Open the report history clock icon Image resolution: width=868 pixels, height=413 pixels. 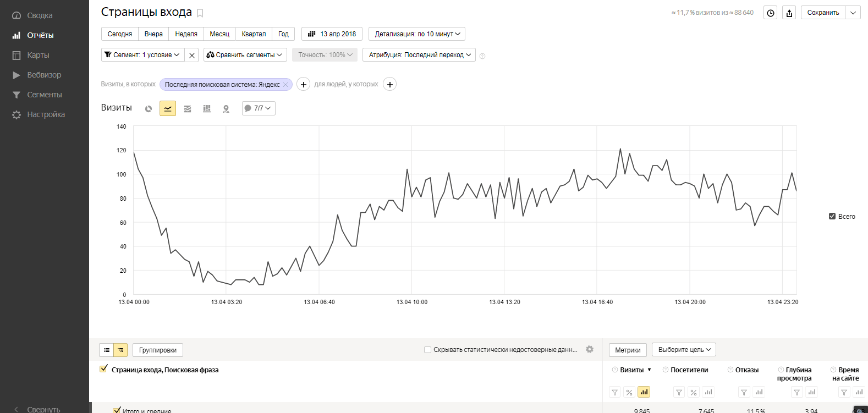point(771,13)
